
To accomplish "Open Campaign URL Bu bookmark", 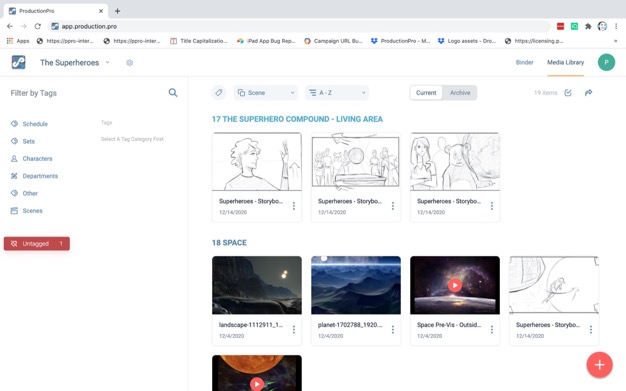I will tap(333, 41).
